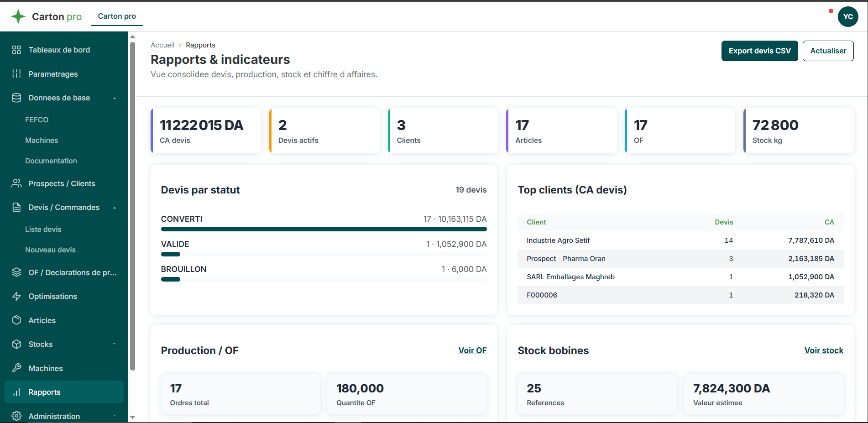Click the Rapports bar chart icon

tap(16, 392)
